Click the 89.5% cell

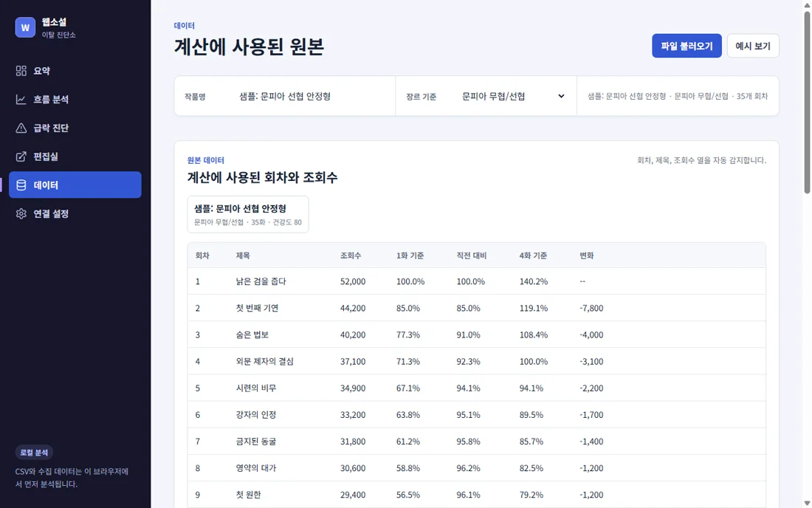click(x=531, y=415)
